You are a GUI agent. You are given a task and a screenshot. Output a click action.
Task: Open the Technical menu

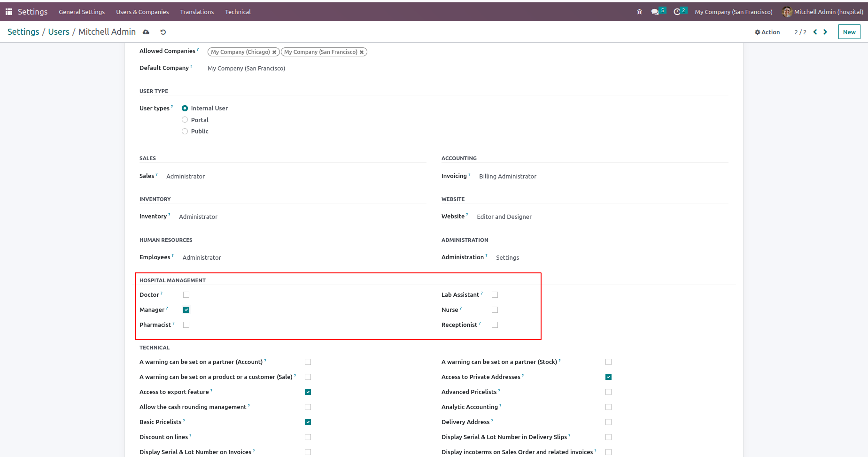(238, 12)
